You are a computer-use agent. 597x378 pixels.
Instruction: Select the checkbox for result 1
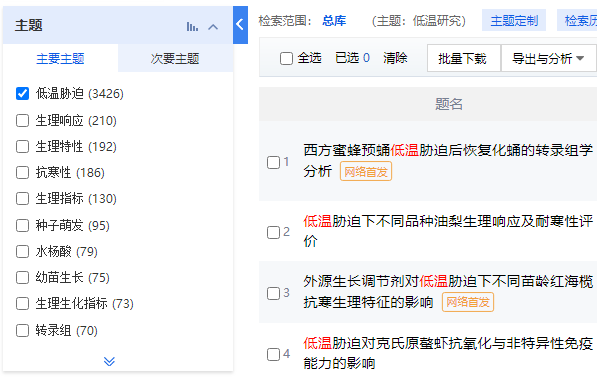tap(273, 162)
